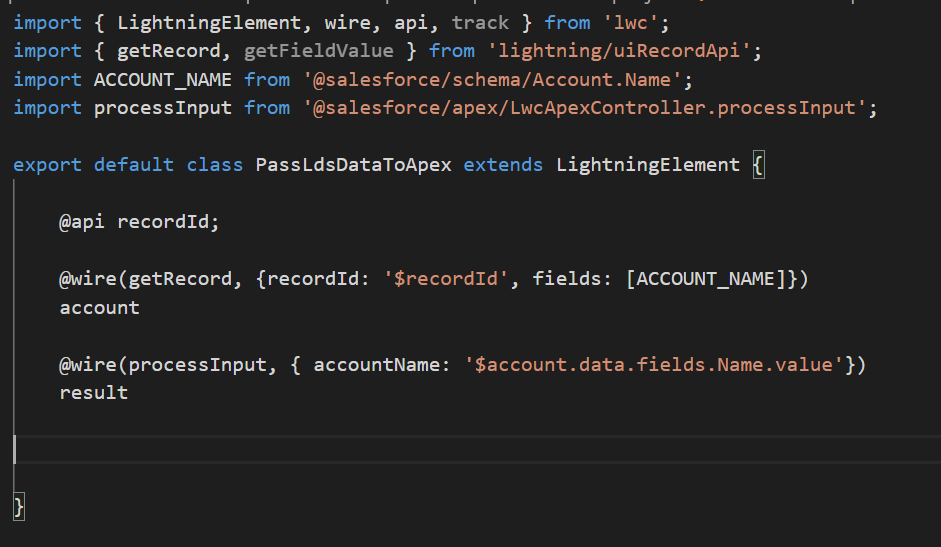The image size is (941, 547).
Task: Click the grayed-out track import
Action: click(480, 23)
